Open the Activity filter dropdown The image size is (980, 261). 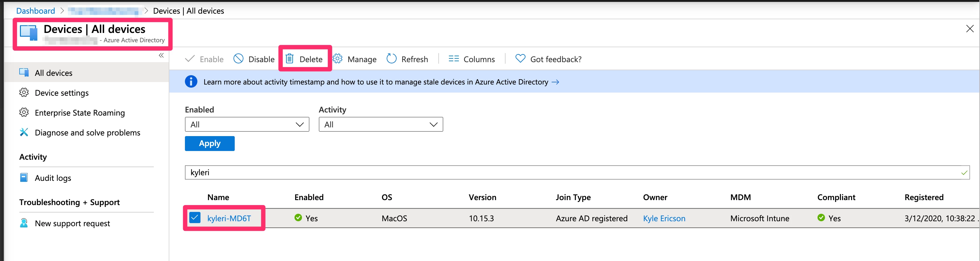point(381,124)
